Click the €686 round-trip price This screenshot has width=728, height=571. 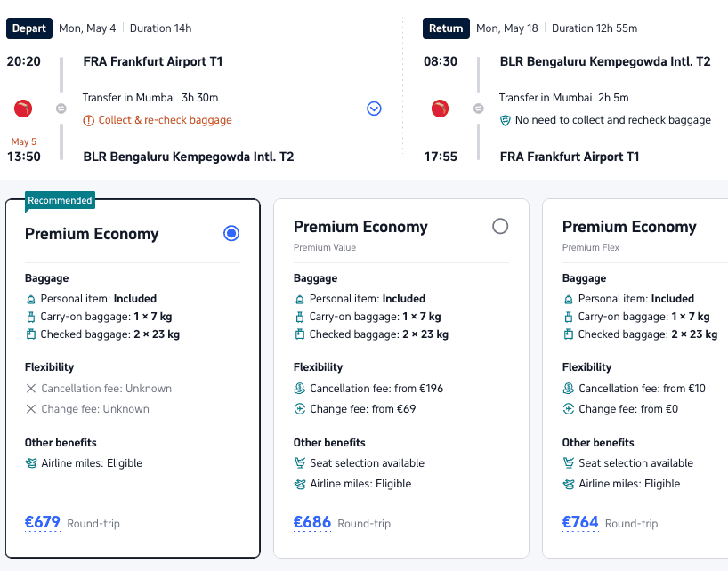(311, 523)
